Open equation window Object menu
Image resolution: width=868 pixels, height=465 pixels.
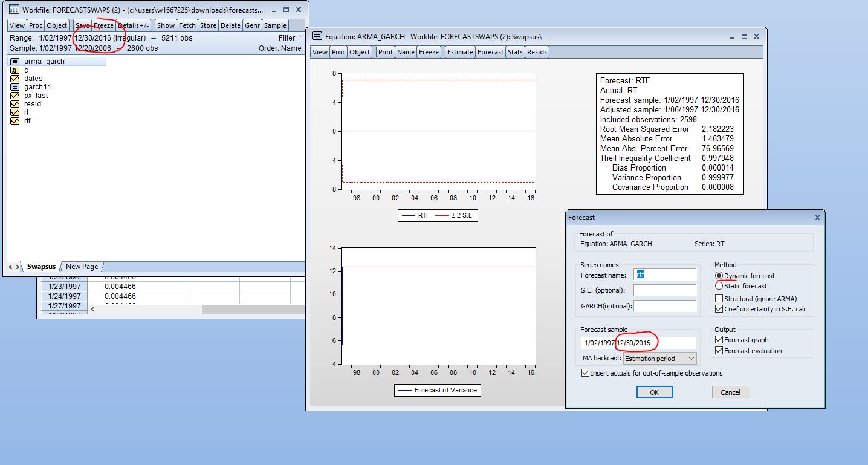(360, 52)
